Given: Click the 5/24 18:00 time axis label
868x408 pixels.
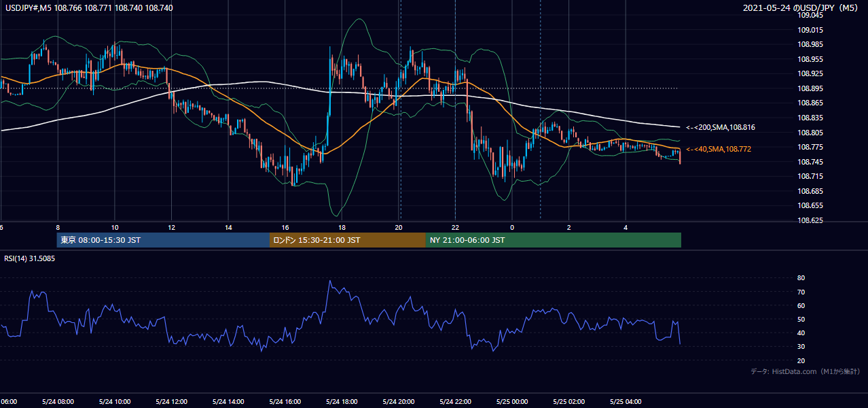Looking at the screenshot, I should coord(342,401).
